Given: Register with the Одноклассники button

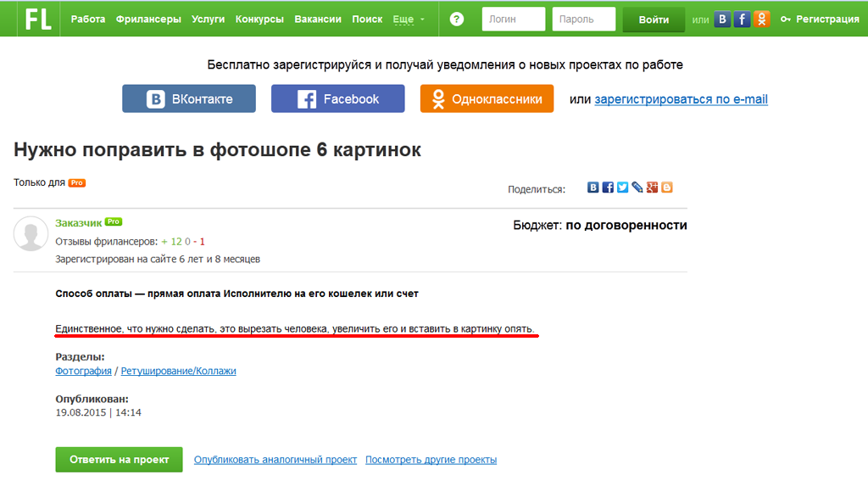Looking at the screenshot, I should click(487, 98).
